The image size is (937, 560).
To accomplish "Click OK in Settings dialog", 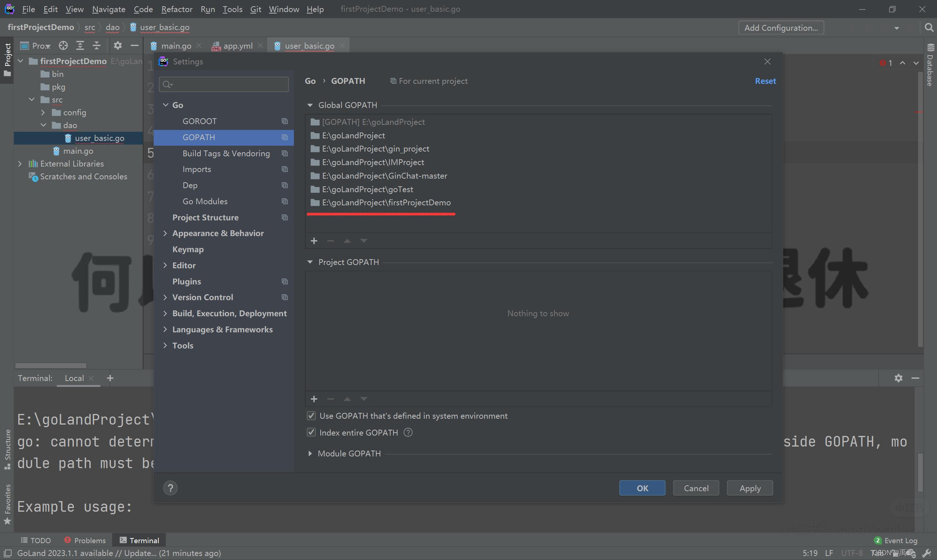I will pyautogui.click(x=642, y=488).
